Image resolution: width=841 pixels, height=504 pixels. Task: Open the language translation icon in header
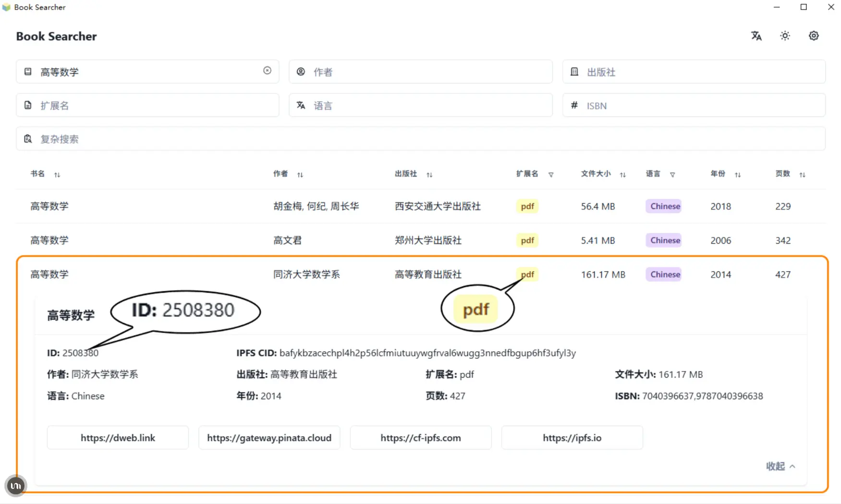[x=756, y=36]
